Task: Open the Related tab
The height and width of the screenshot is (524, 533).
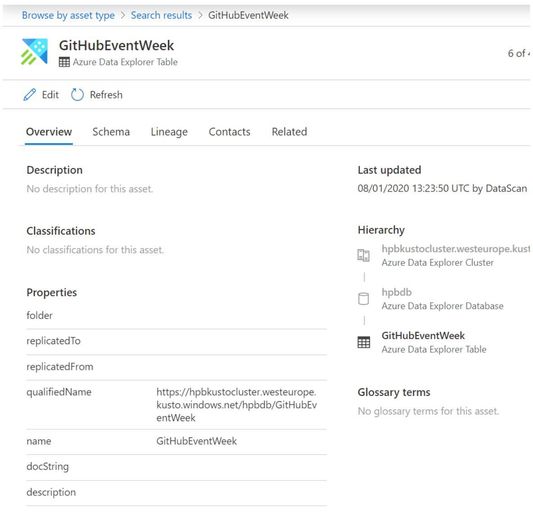Action: click(x=289, y=132)
